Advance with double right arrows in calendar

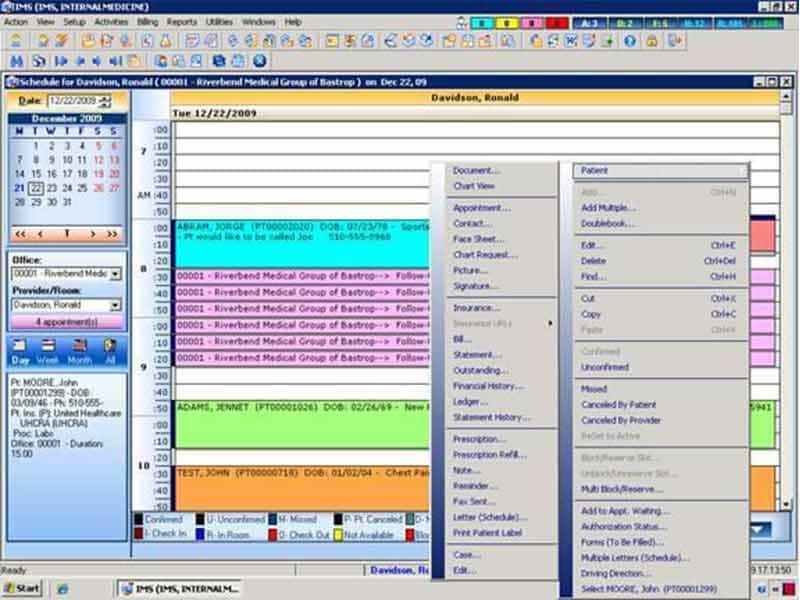[112, 234]
